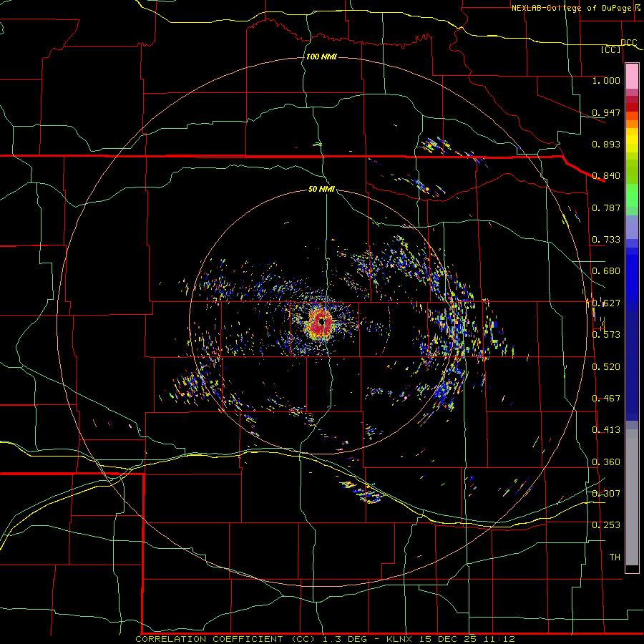The width and height of the screenshot is (644, 644).
Task: Click the 0.573 scale value
Action: coord(606,335)
